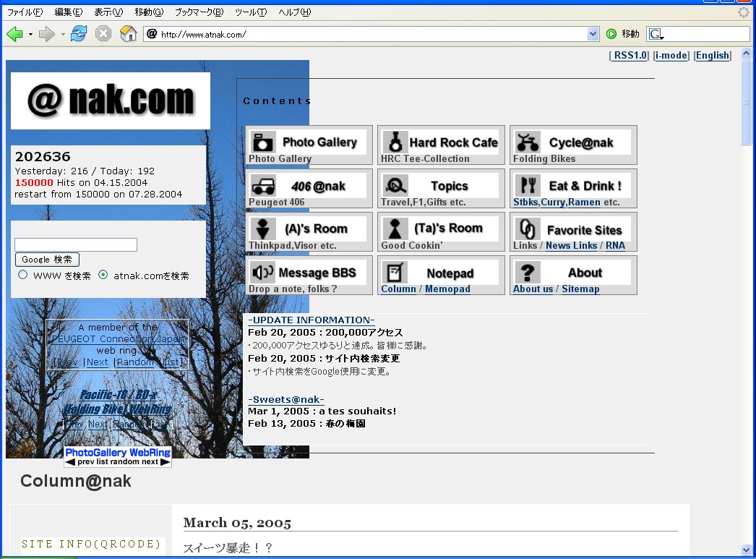Click the @nak.com site logo
The height and width of the screenshot is (559, 756).
111,101
